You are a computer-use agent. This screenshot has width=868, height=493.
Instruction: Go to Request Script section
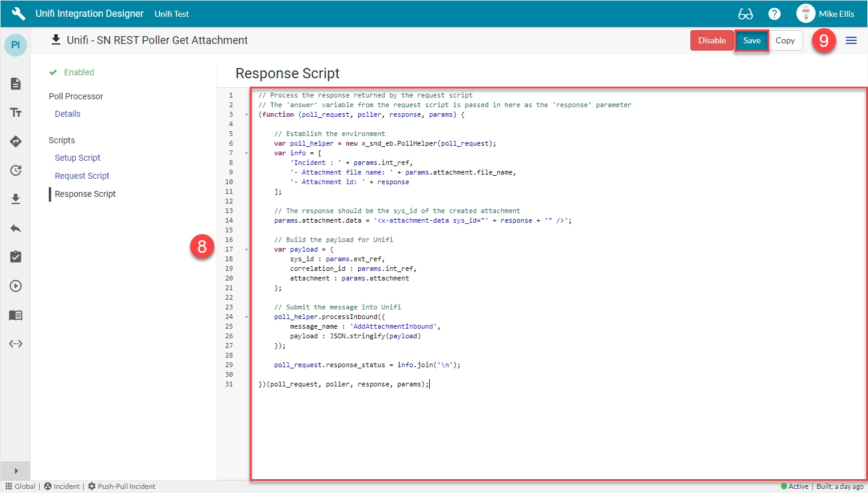tap(82, 176)
